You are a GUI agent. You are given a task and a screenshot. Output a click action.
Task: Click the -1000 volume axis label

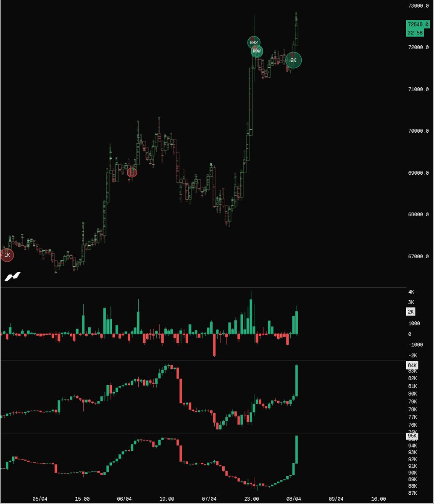pos(415,345)
